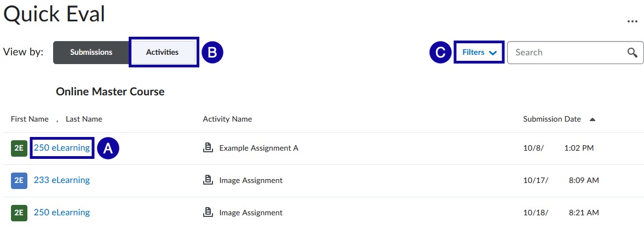Viewport: 644px width, 229px height.
Task: Click the assignment icon in the 8:21 AM row
Action: [x=208, y=213]
